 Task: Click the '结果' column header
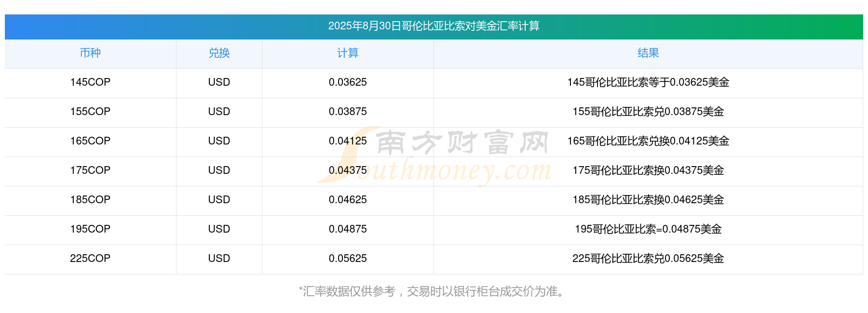pos(648,53)
